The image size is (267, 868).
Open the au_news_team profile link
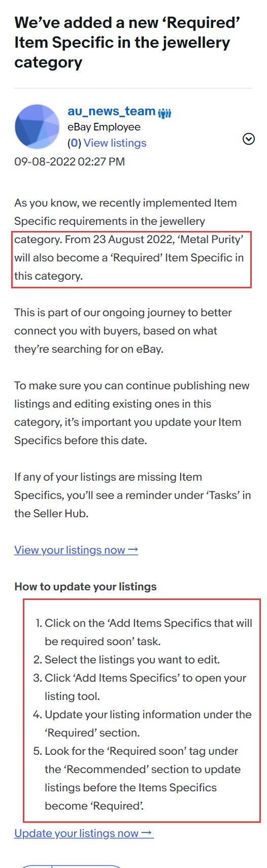coord(112,111)
